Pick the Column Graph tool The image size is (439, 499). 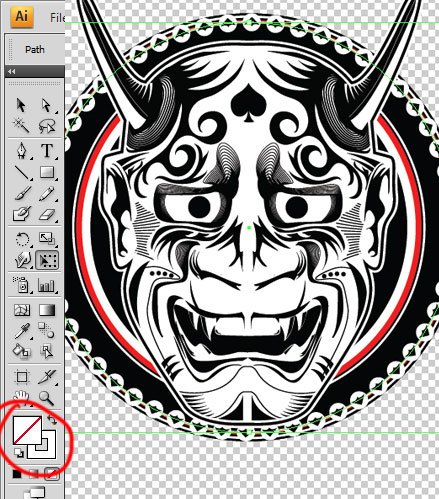coord(46,285)
